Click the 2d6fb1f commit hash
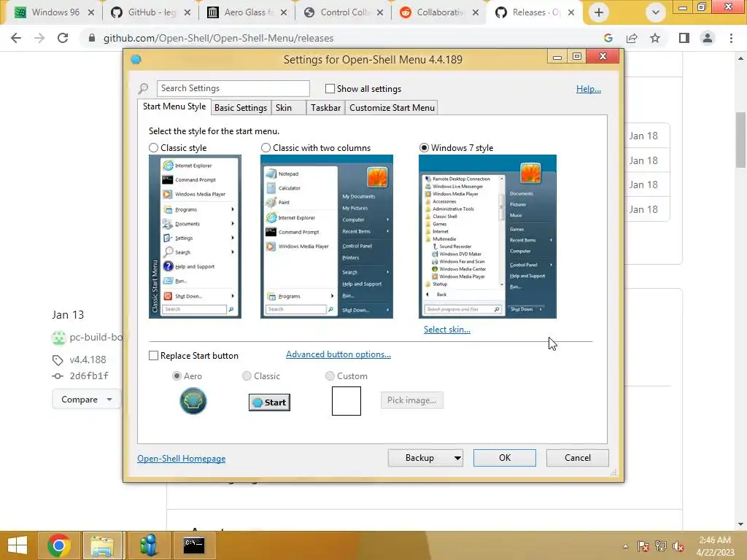Image resolution: width=747 pixels, height=560 pixels. tap(89, 376)
